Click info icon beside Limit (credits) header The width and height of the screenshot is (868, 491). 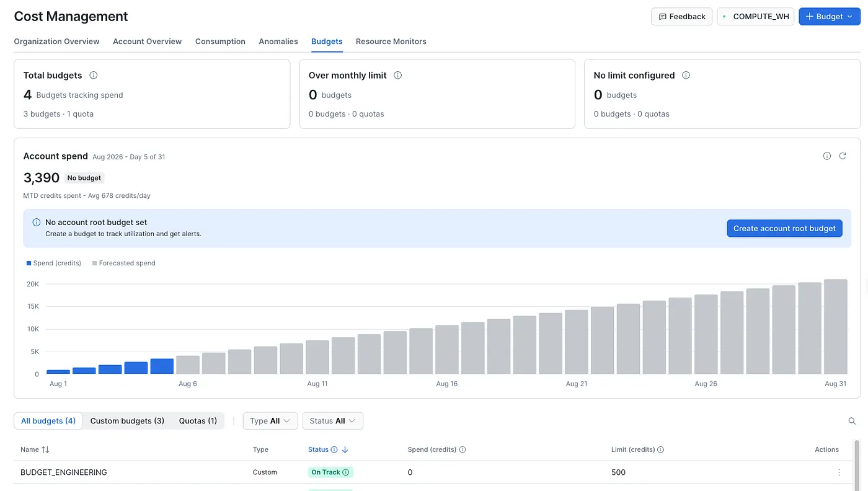coord(661,449)
